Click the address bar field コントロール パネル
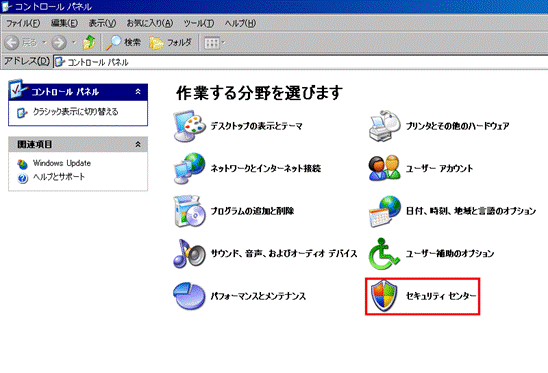Image resolution: width=548 pixels, height=373 pixels. [301, 62]
